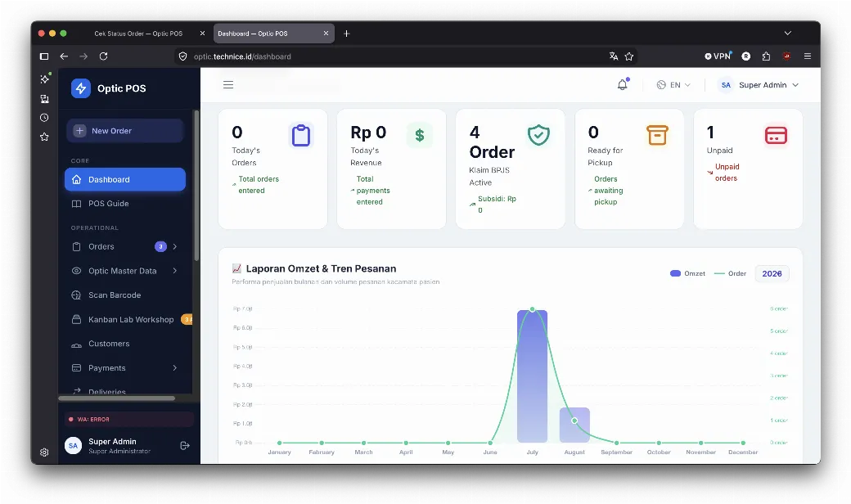Open the Deliveries menu item

tap(107, 390)
